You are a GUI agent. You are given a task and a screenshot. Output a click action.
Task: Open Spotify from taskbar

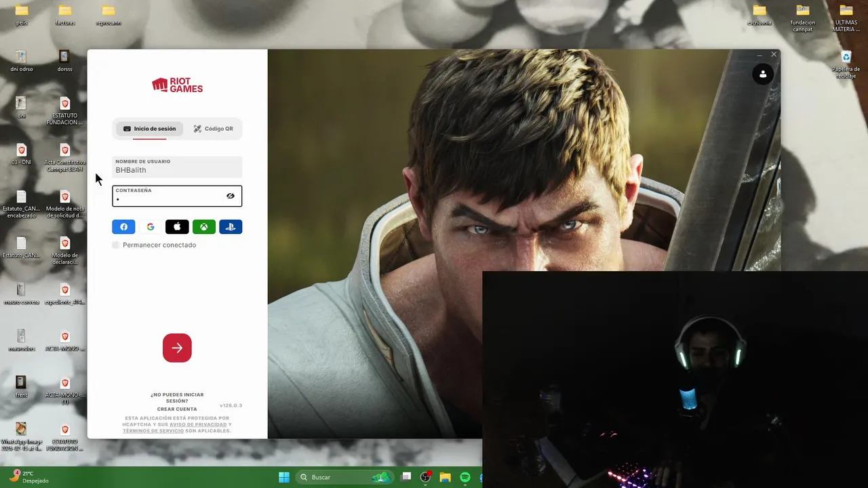tap(465, 477)
